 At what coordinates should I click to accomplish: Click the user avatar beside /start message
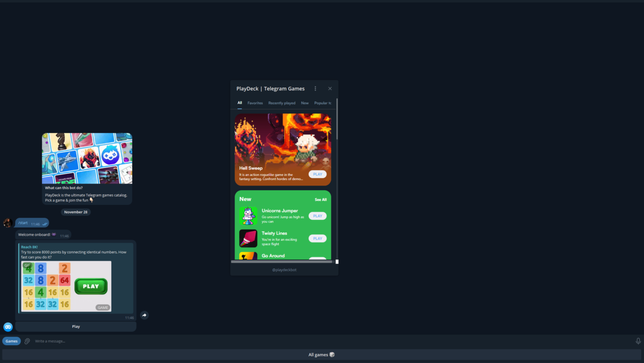click(x=8, y=223)
